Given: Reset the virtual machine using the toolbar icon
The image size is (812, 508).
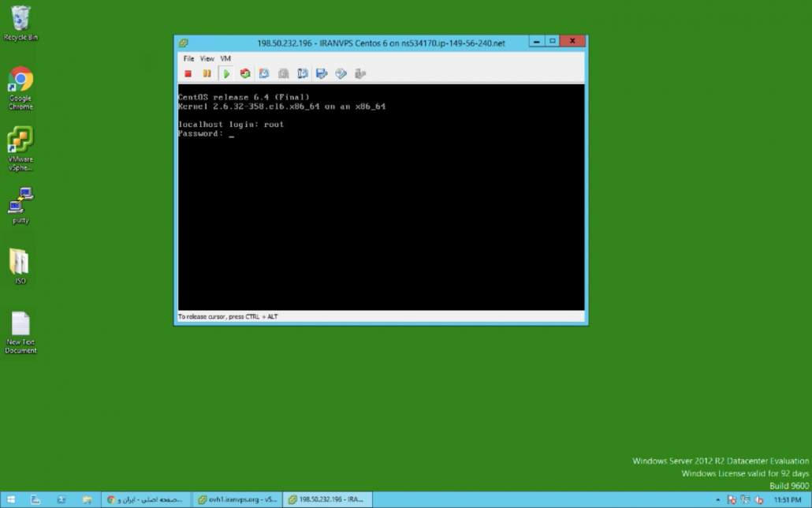Looking at the screenshot, I should point(245,73).
